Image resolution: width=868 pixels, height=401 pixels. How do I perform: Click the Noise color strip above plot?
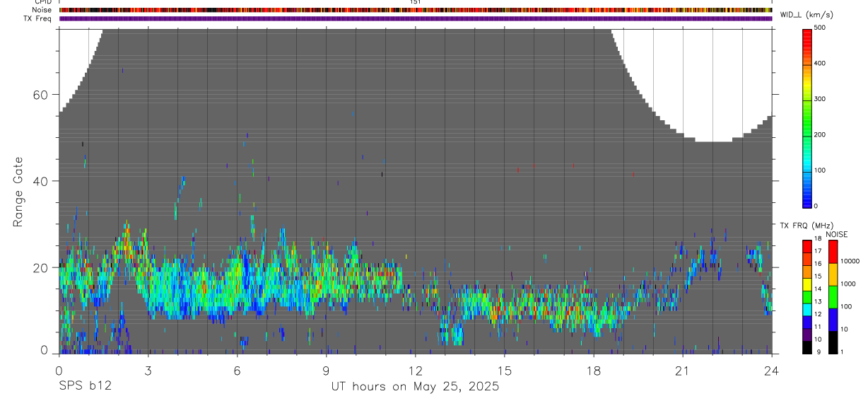(416, 10)
